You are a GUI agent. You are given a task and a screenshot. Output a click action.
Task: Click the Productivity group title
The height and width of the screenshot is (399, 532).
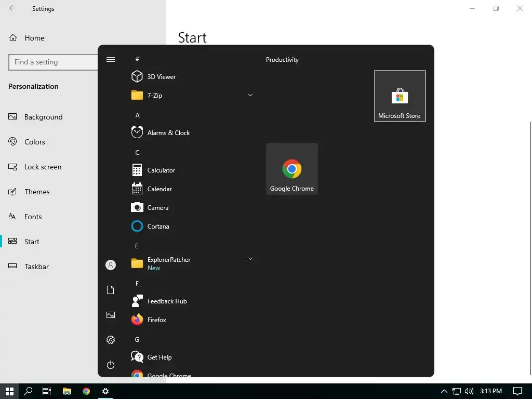click(282, 59)
